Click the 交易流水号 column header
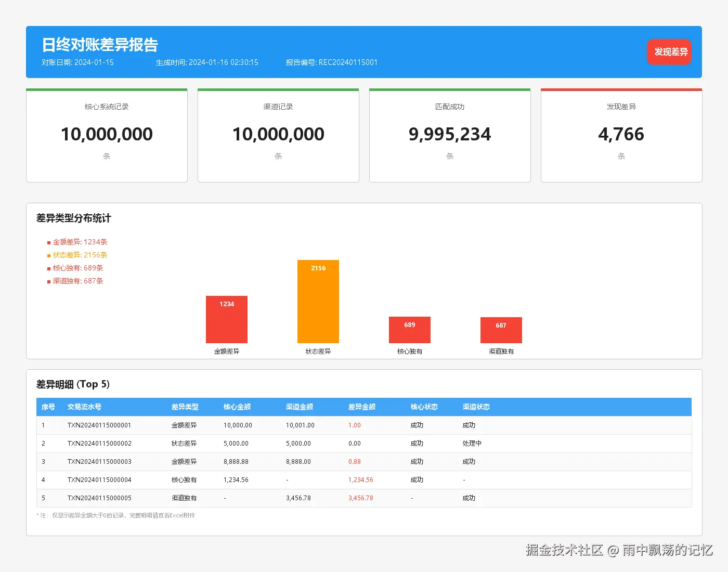The width and height of the screenshot is (728, 572). (x=84, y=407)
